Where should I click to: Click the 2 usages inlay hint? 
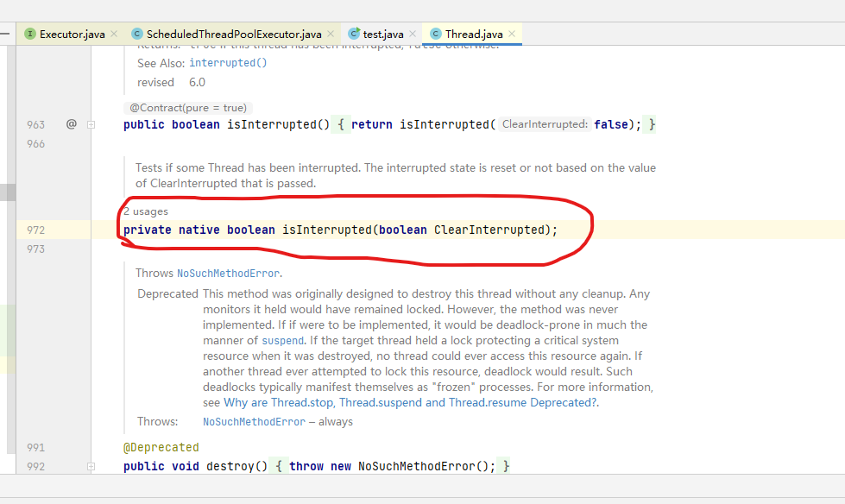point(146,211)
